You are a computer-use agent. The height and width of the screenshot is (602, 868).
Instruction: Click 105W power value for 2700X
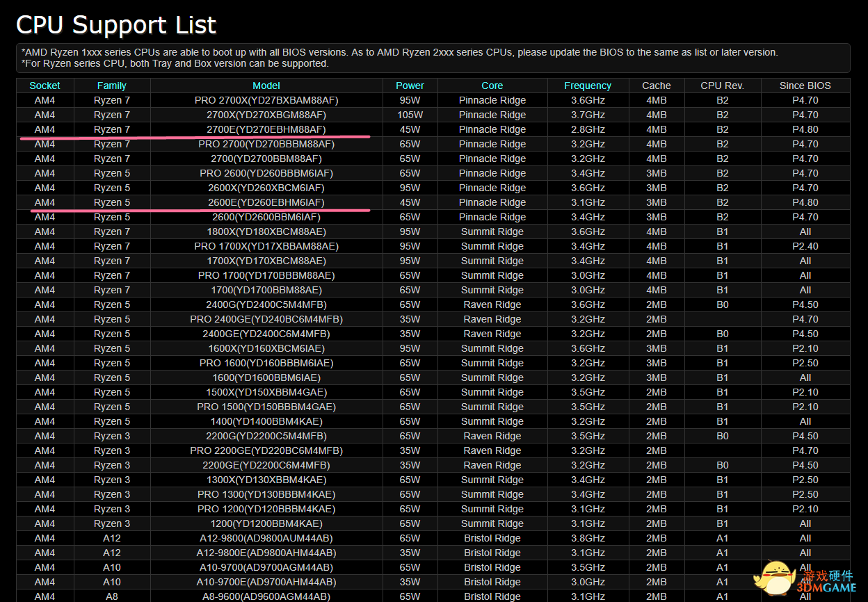point(410,115)
